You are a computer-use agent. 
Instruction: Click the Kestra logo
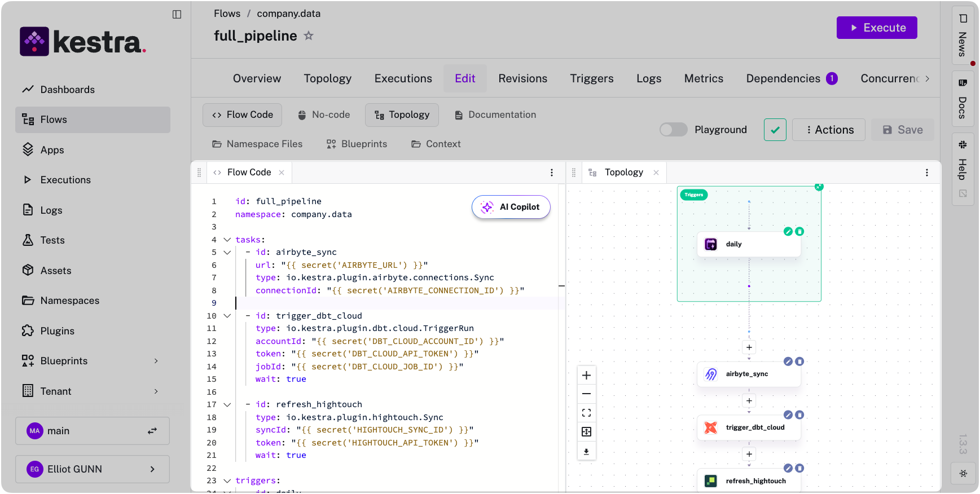point(83,42)
